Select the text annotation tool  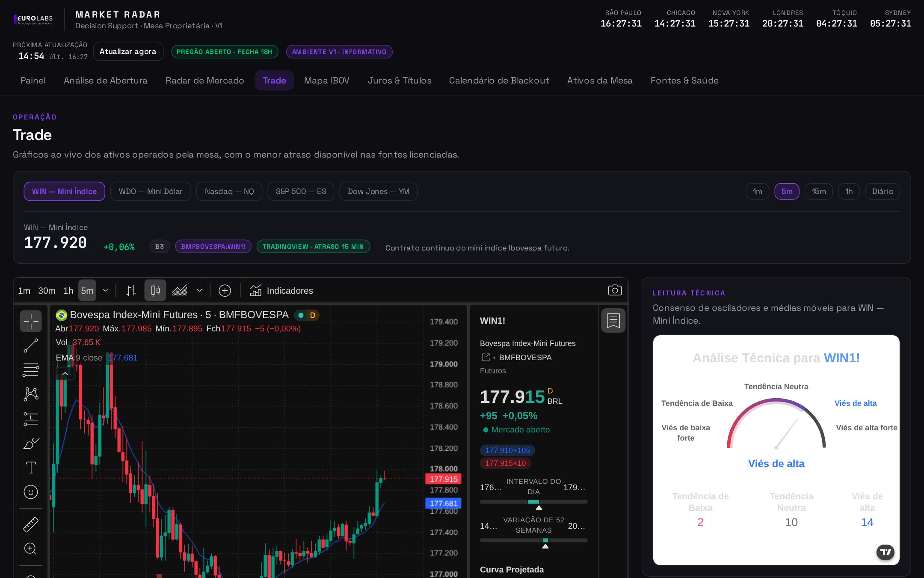[31, 468]
